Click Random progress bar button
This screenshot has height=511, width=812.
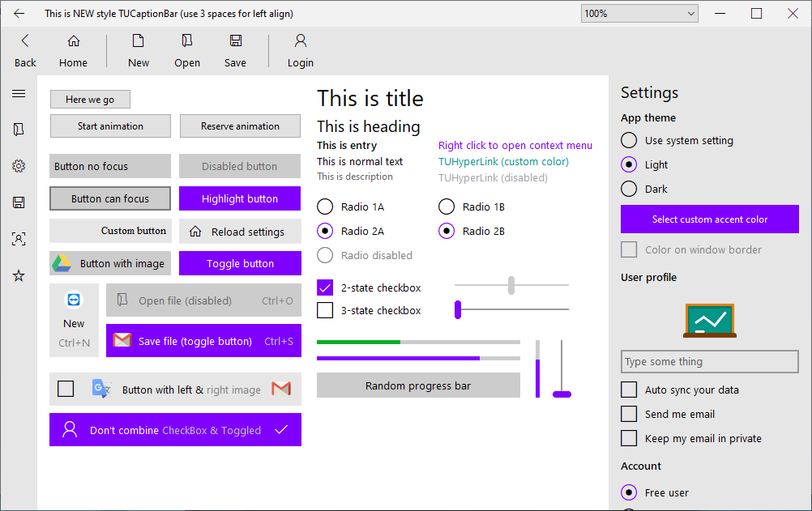pyautogui.click(x=418, y=385)
